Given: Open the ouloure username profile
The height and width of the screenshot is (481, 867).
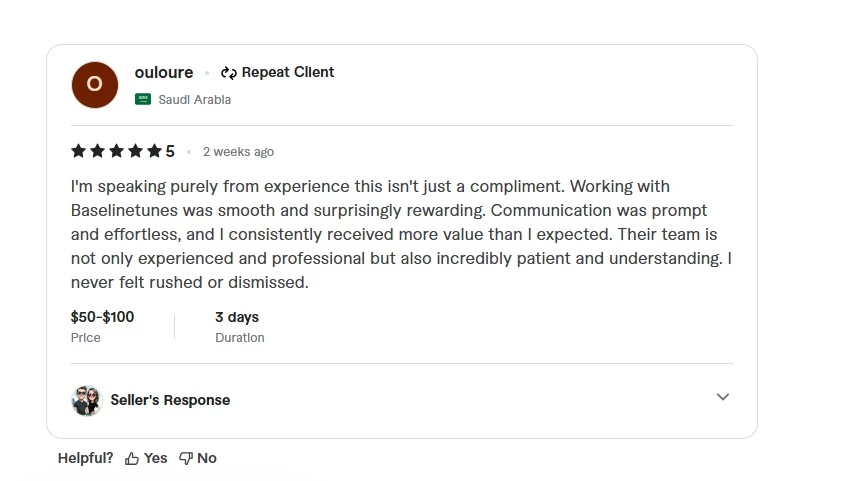Looking at the screenshot, I should [164, 72].
